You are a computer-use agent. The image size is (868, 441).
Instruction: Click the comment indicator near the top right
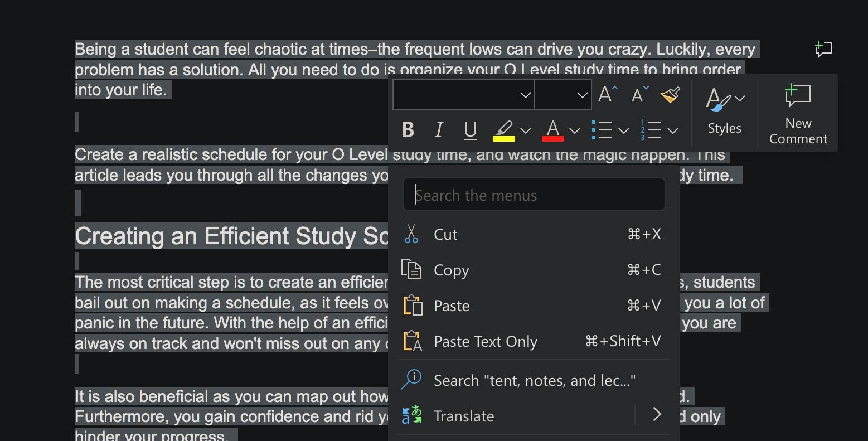[x=823, y=50]
